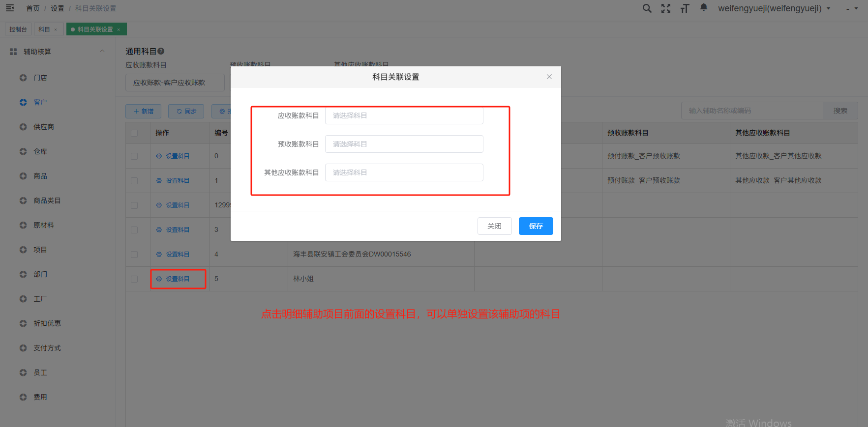Image resolution: width=868 pixels, height=427 pixels.
Task: Open the search magnifier icon
Action: (x=647, y=8)
